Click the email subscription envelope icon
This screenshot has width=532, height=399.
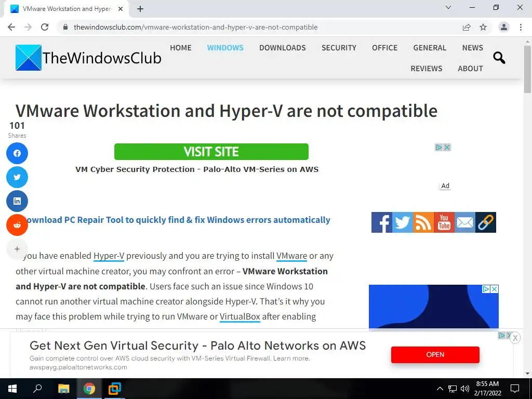point(465,222)
